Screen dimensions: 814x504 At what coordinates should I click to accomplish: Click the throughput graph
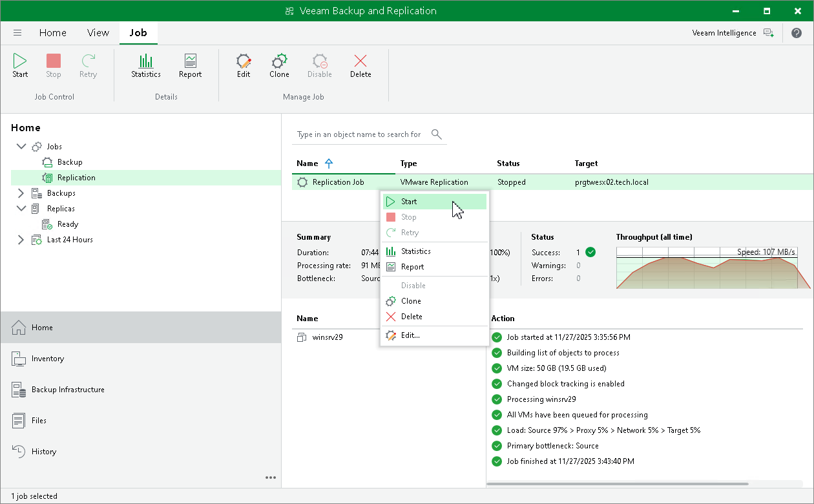coord(714,268)
